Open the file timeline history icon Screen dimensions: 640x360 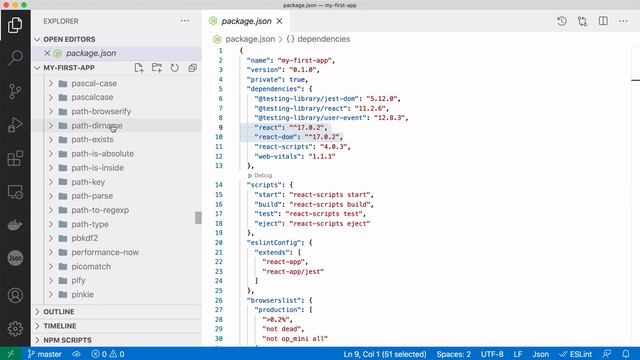pyautogui.click(x=562, y=21)
